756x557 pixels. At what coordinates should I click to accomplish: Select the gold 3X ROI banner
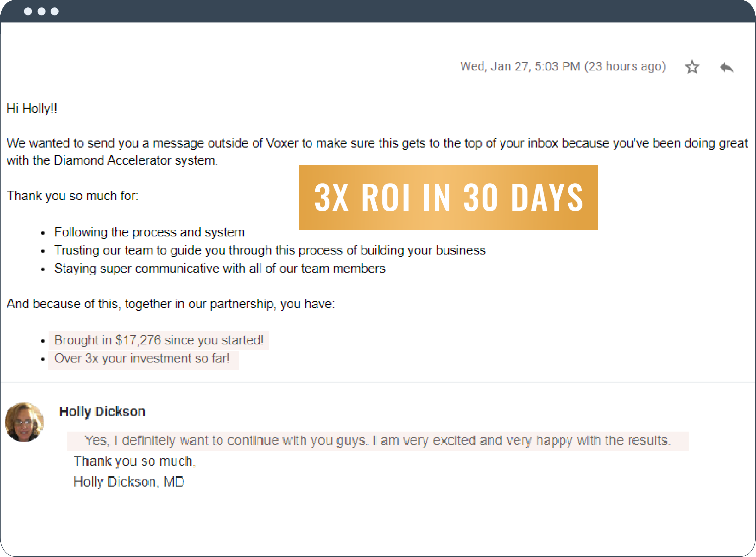point(448,198)
